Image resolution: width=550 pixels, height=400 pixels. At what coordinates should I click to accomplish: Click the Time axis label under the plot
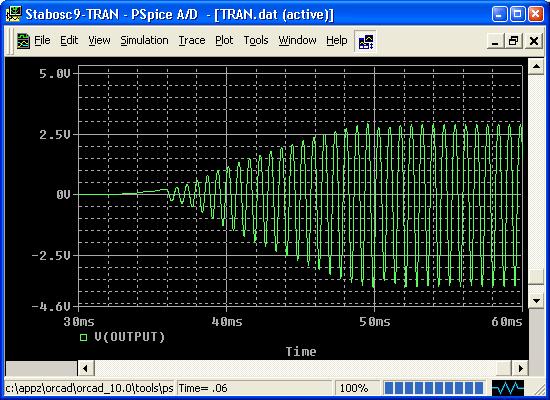(301, 352)
